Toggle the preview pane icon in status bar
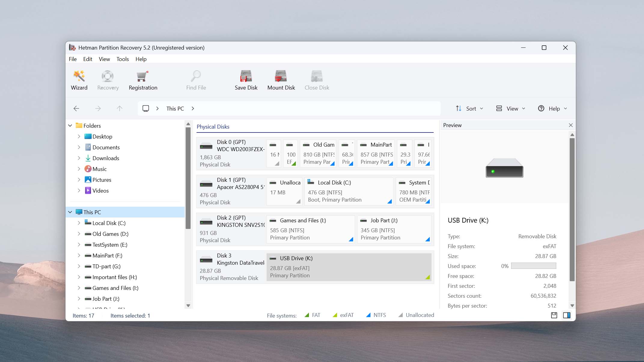The height and width of the screenshot is (362, 644). pos(567,315)
